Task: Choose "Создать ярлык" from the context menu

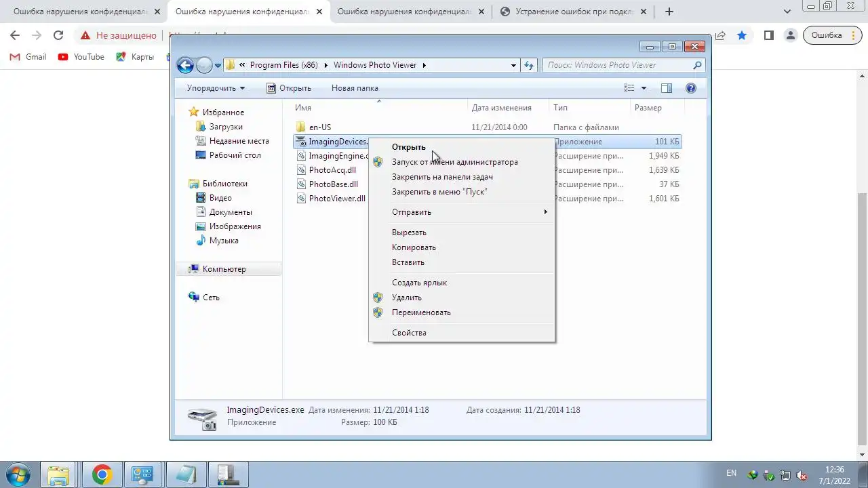Action: (x=462, y=283)
